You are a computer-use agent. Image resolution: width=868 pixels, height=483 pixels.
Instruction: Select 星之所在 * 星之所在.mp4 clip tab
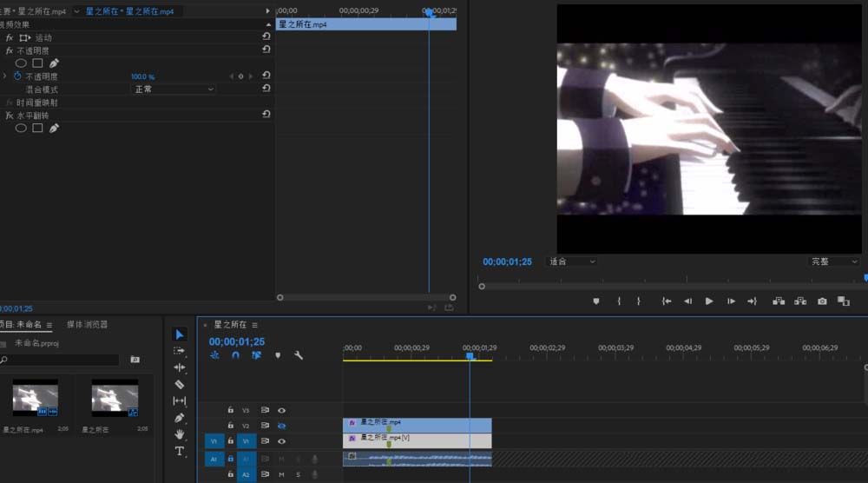(x=129, y=11)
